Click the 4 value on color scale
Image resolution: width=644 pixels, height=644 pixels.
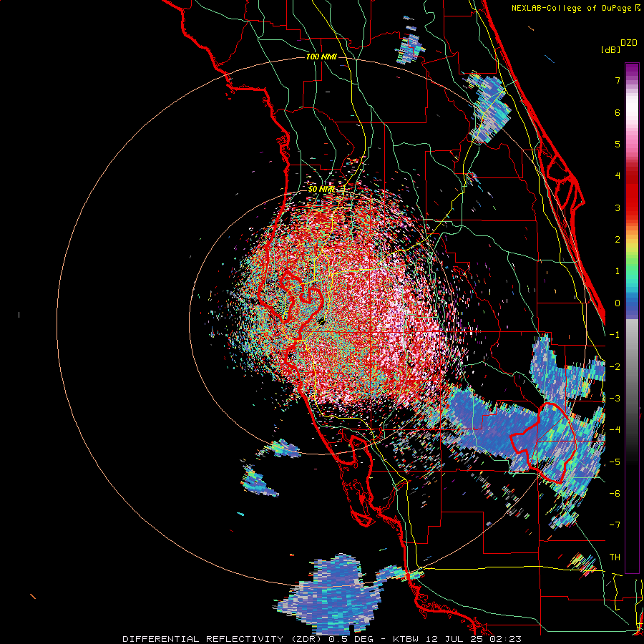click(x=618, y=176)
